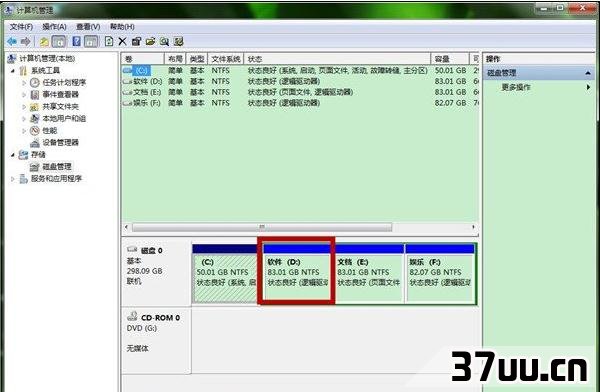Open the 操作(A) menu
This screenshot has width=600, height=392.
(x=54, y=26)
